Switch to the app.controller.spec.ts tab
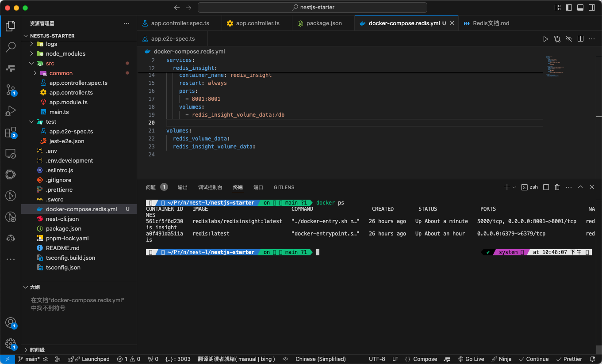602x364 pixels. pyautogui.click(x=180, y=23)
